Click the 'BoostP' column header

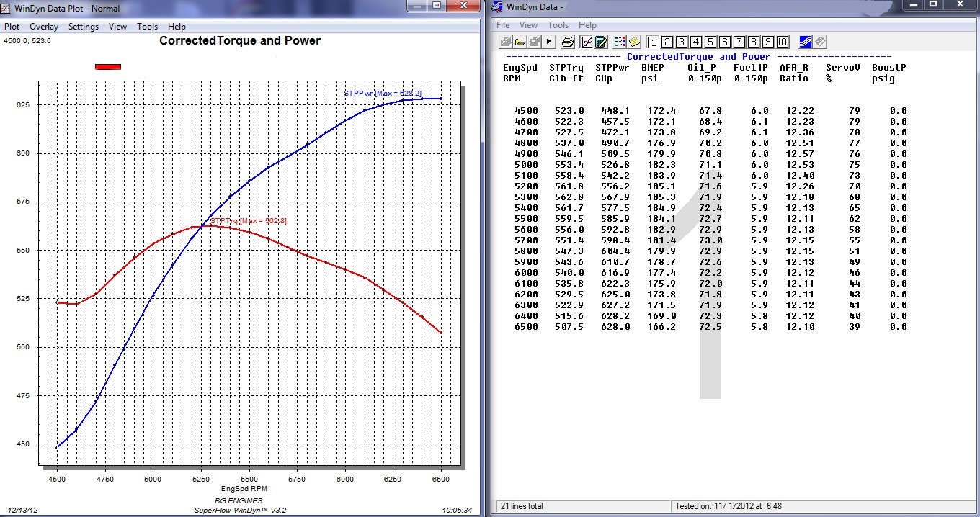tap(889, 68)
